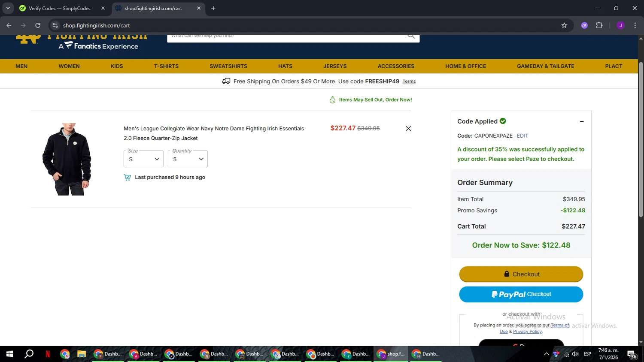Open the HATS navigation menu

(285, 66)
